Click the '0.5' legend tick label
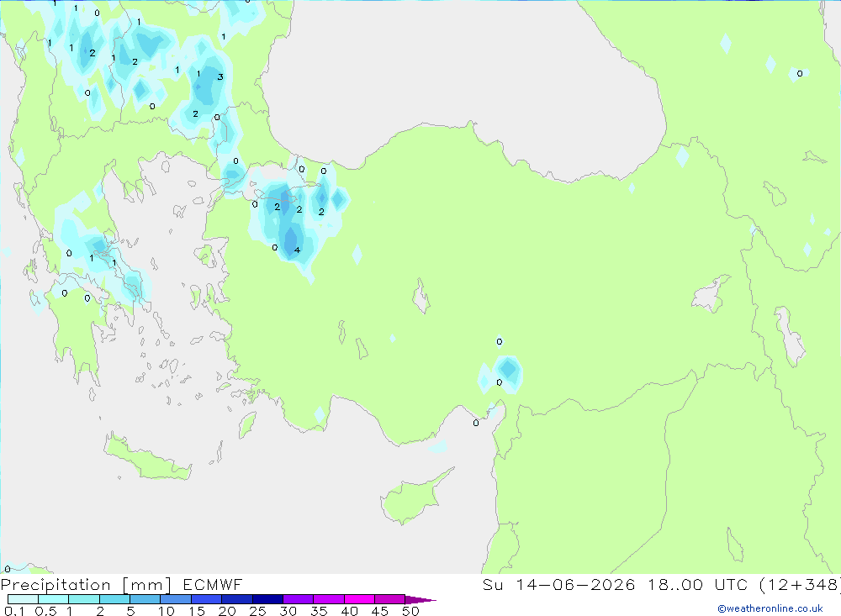Image resolution: width=841 pixels, height=616 pixels. tap(45, 611)
